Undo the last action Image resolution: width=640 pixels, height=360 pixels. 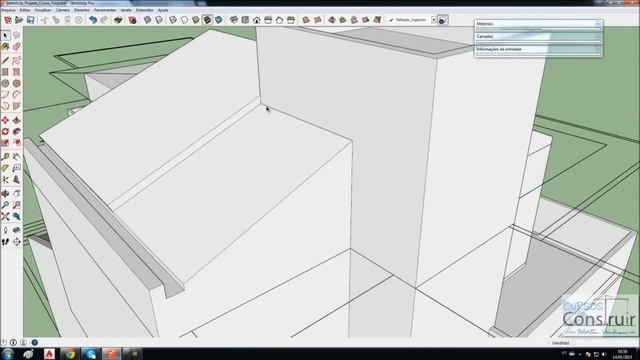pyautogui.click(x=93, y=20)
